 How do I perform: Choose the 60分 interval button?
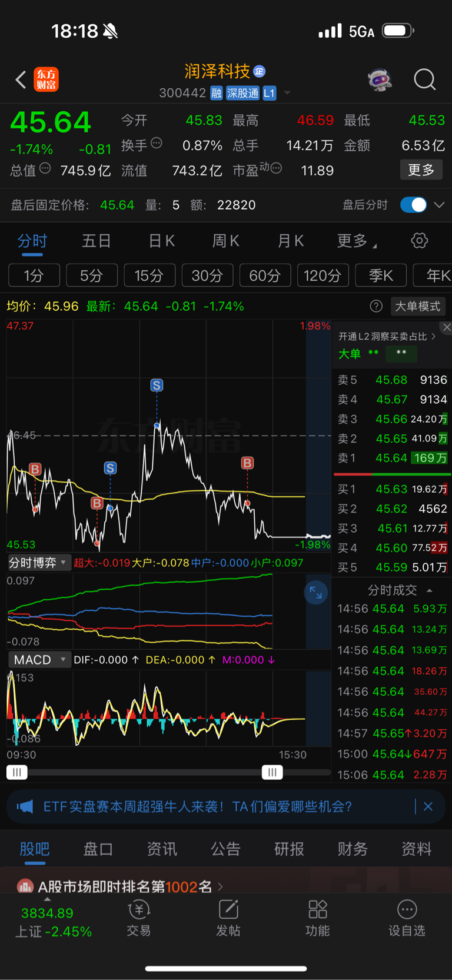pyautogui.click(x=265, y=275)
